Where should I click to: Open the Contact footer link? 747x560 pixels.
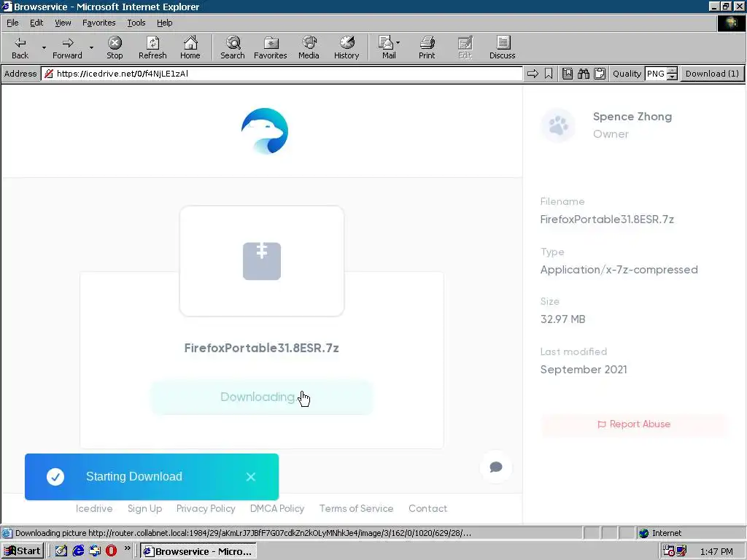(427, 508)
